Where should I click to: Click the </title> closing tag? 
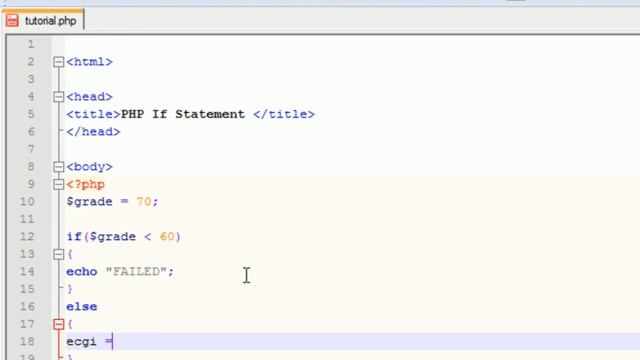pos(284,114)
